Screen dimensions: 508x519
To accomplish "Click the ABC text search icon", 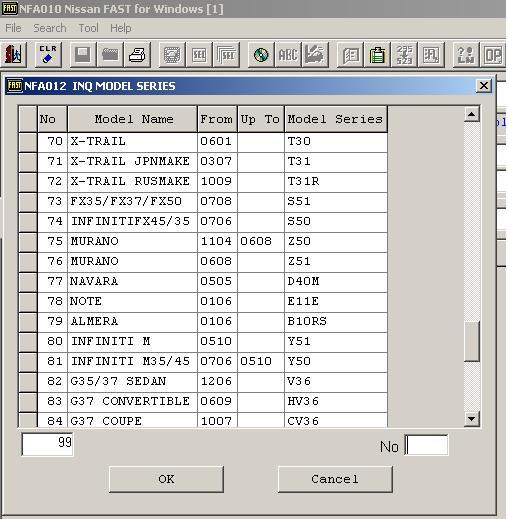I will click(288, 54).
